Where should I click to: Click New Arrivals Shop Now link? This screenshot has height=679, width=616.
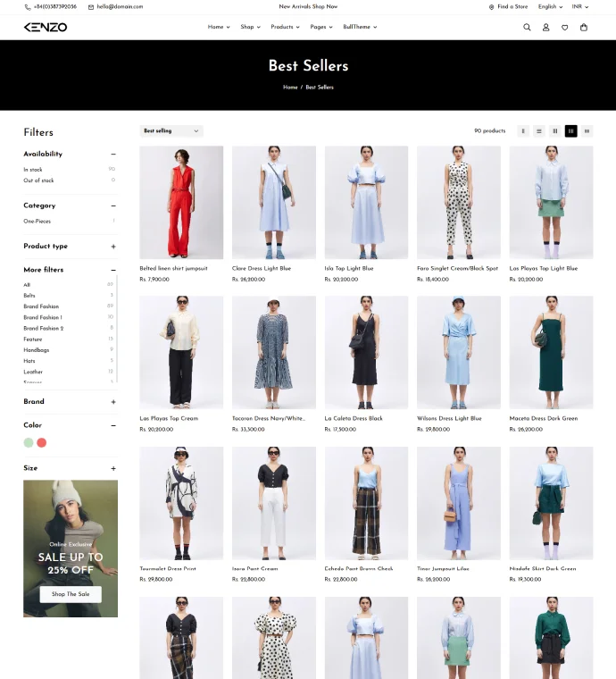[x=308, y=6]
